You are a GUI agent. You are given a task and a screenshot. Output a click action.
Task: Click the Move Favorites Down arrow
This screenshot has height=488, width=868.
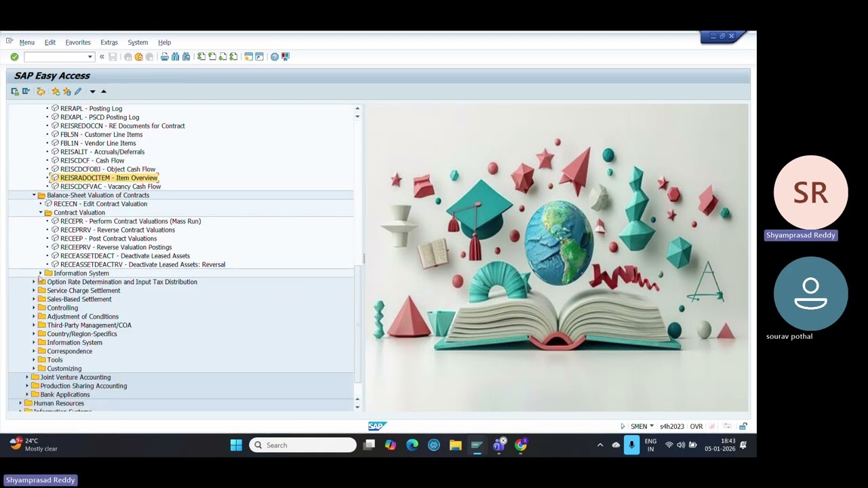pyautogui.click(x=92, y=91)
